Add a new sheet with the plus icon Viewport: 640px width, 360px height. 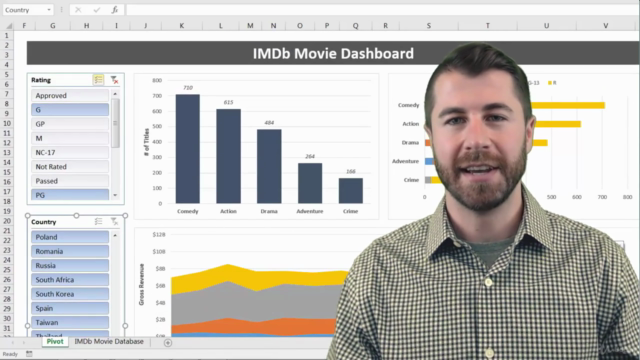tap(168, 343)
